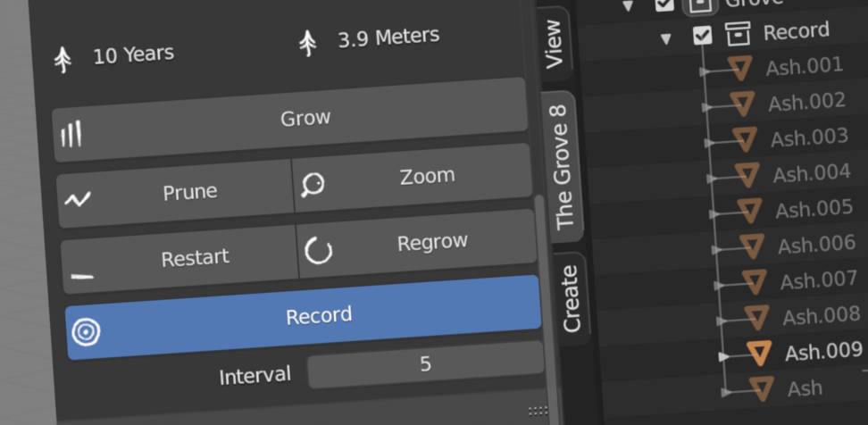This screenshot has width=868, height=425.
Task: Select Ash.006 in the outliner
Action: tap(816, 244)
